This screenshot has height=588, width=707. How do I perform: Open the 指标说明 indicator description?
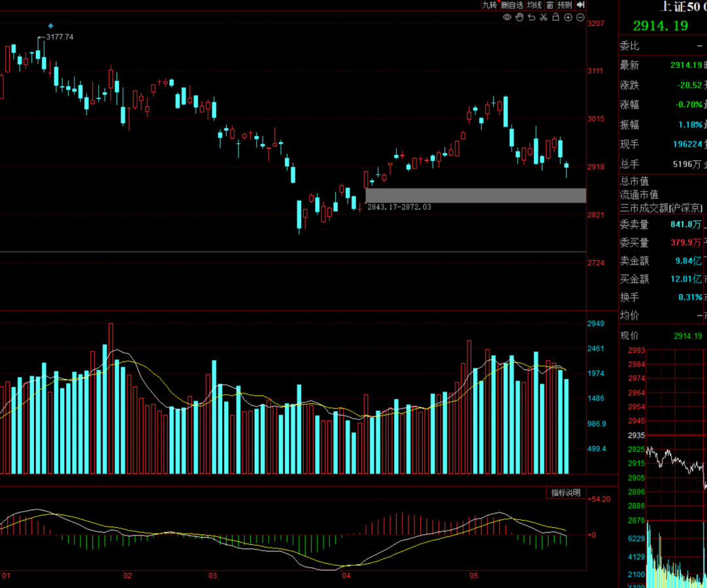(566, 492)
